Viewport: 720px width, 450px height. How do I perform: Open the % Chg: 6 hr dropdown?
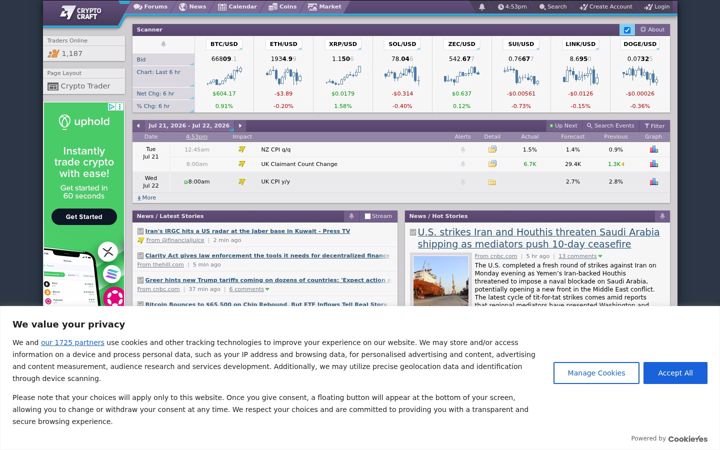pyautogui.click(x=163, y=106)
